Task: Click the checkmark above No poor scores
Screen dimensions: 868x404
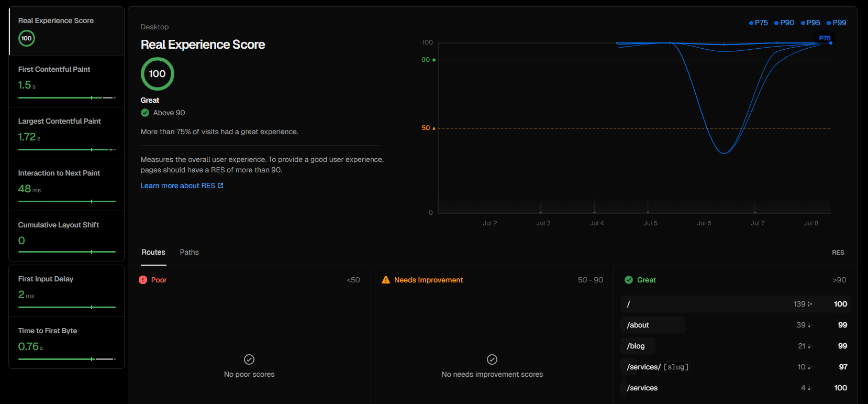Action: (x=249, y=359)
